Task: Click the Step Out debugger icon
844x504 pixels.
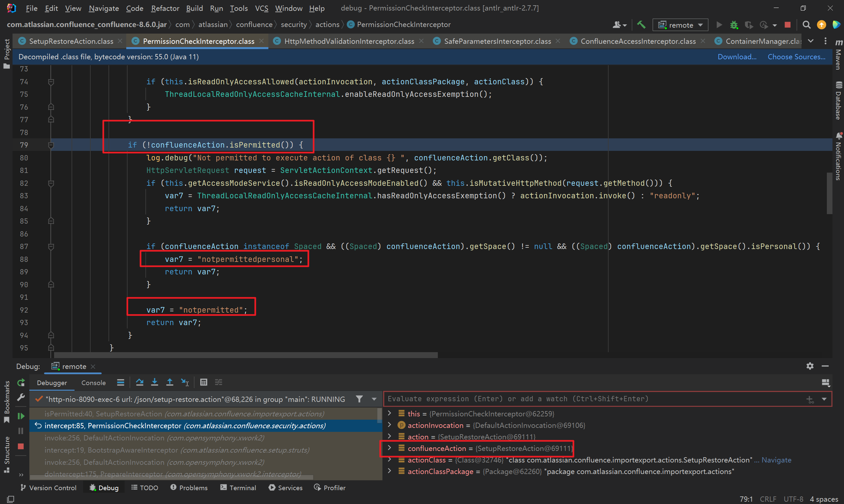Action: (169, 382)
